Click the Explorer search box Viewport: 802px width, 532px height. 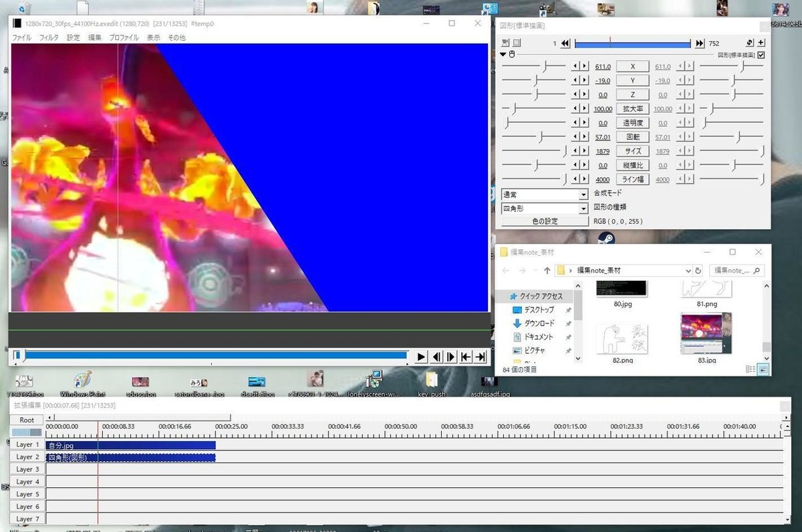[736, 271]
